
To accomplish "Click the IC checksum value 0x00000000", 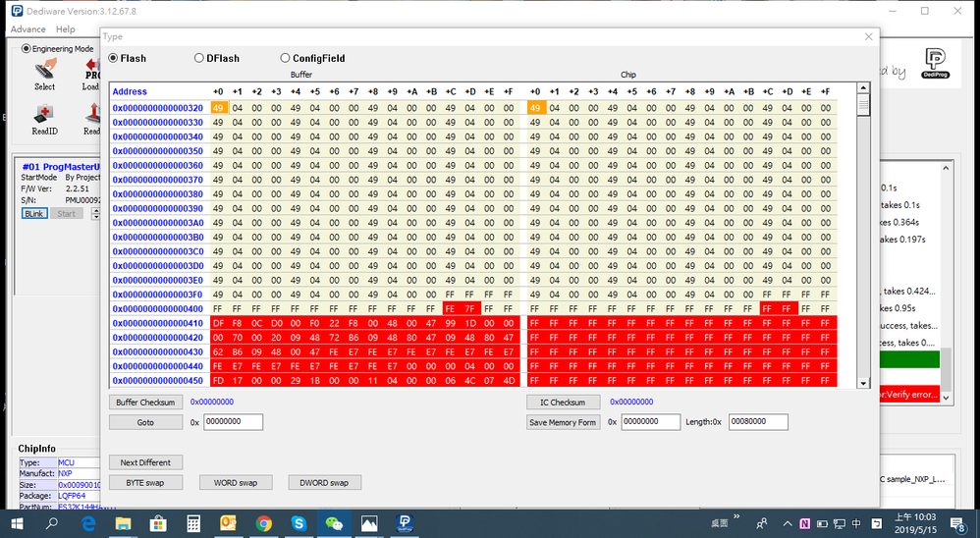I will pyautogui.click(x=631, y=402).
